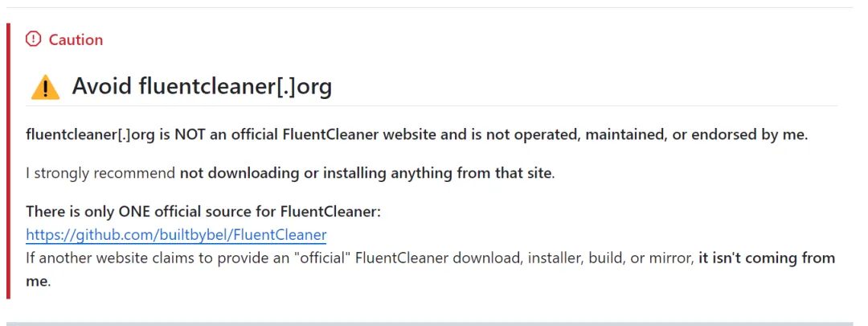The image size is (868, 326).
Task: Click the bold "it isn't coming from" text
Action: click(767, 258)
